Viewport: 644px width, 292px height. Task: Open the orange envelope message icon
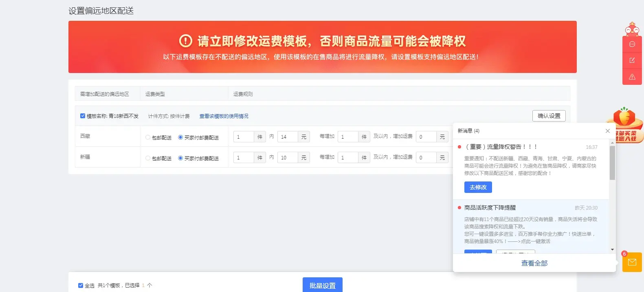632,262
